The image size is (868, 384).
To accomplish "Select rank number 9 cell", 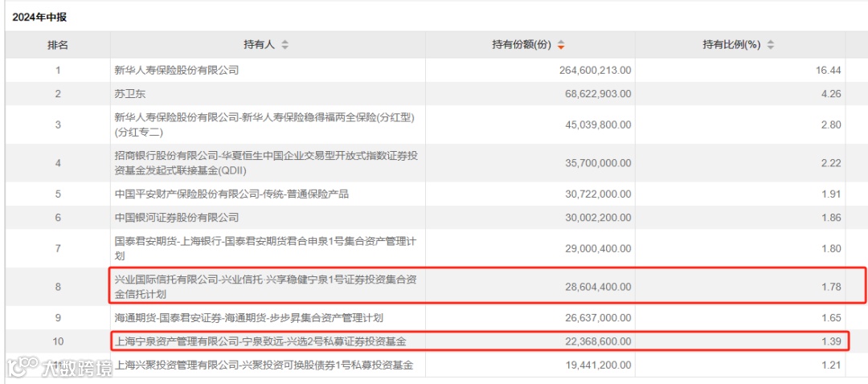I will [58, 317].
